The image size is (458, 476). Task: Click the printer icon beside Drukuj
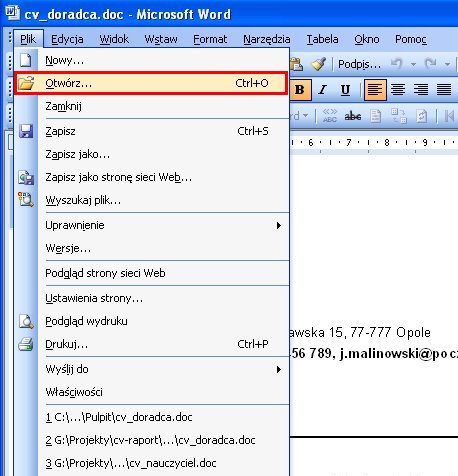coord(26,344)
